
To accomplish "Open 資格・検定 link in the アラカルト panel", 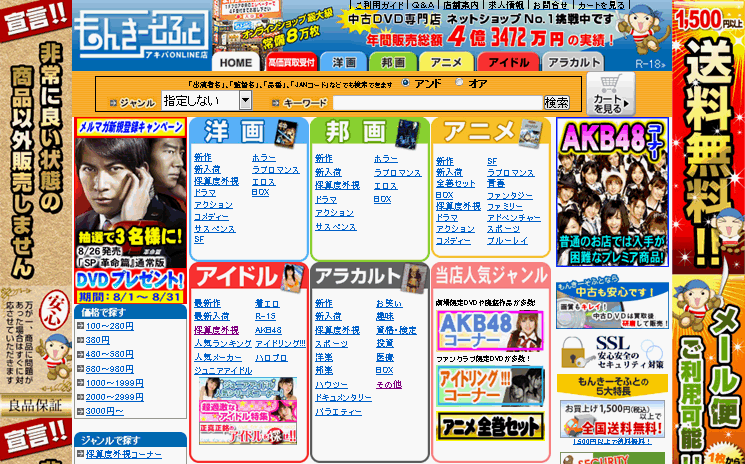I will tap(396, 330).
